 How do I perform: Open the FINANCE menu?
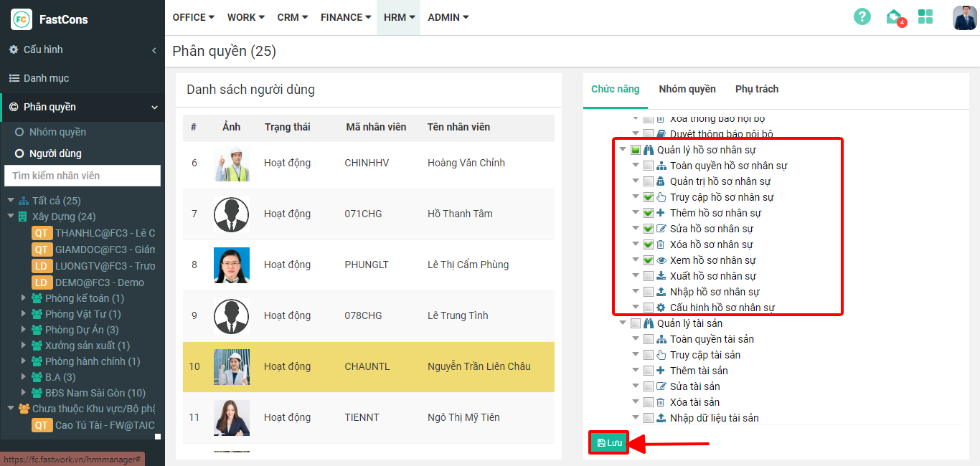coord(345,17)
